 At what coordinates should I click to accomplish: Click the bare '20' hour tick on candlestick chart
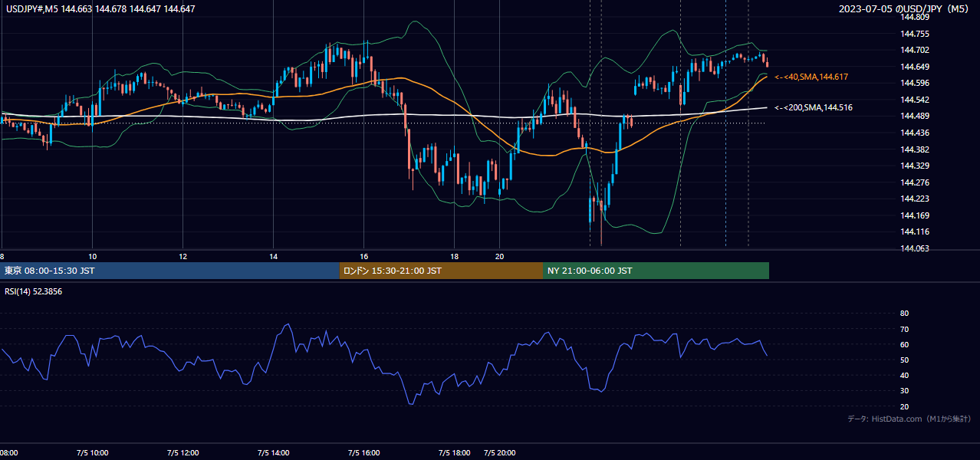(x=499, y=256)
